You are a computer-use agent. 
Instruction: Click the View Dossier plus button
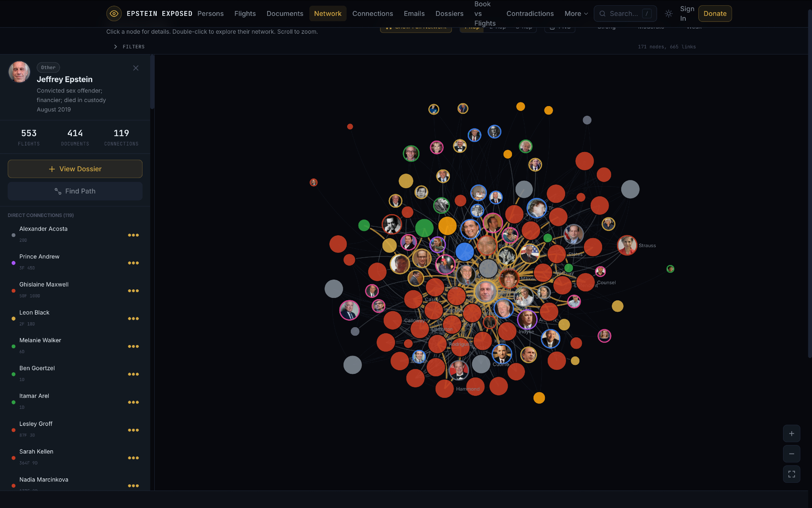coord(75,169)
